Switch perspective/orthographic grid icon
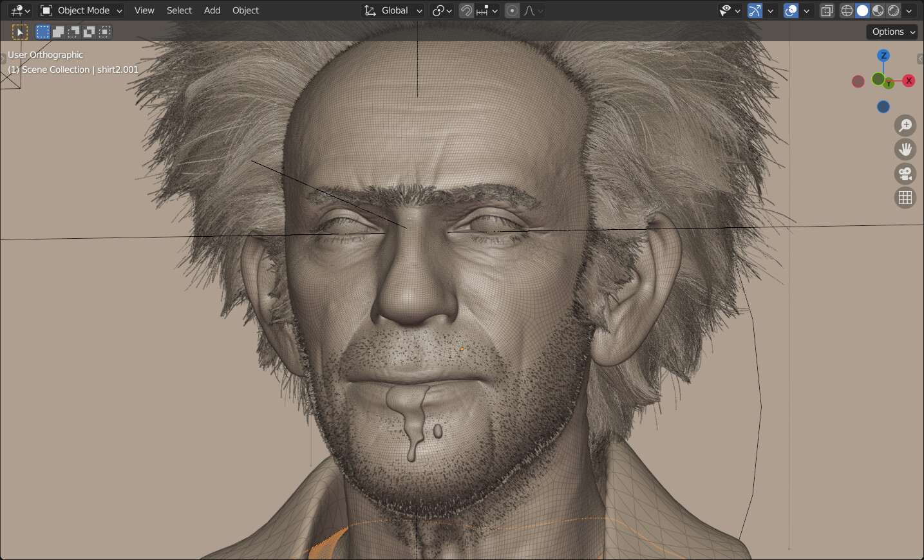 pyautogui.click(x=905, y=198)
